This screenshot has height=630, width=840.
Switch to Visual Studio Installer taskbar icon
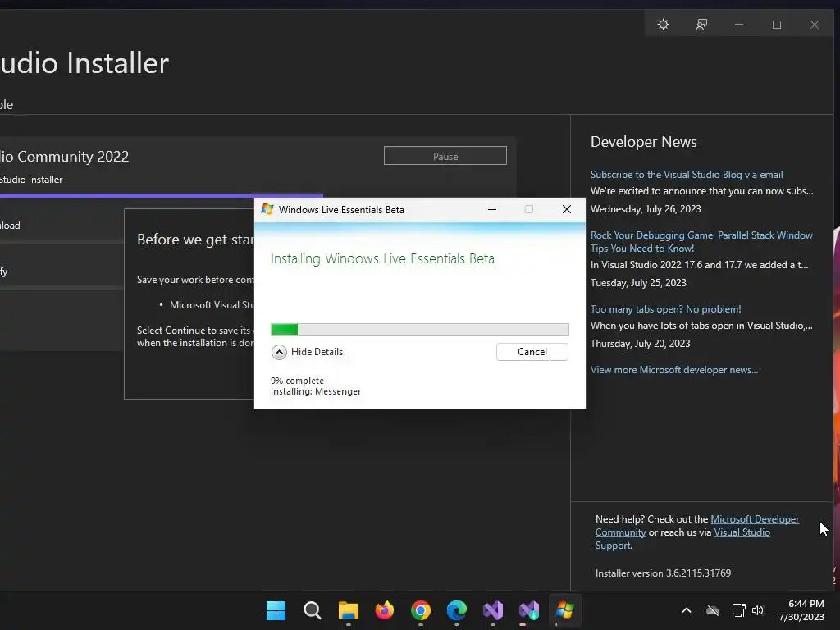(529, 610)
